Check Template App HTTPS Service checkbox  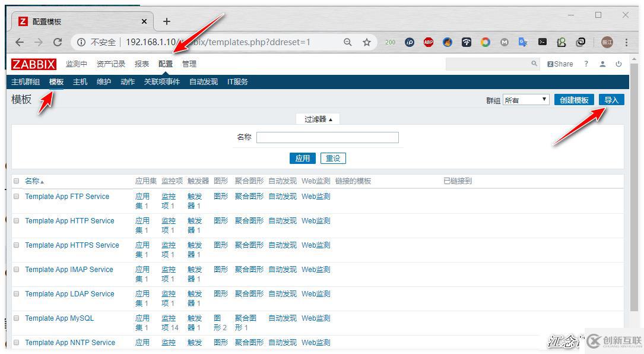[x=17, y=245]
